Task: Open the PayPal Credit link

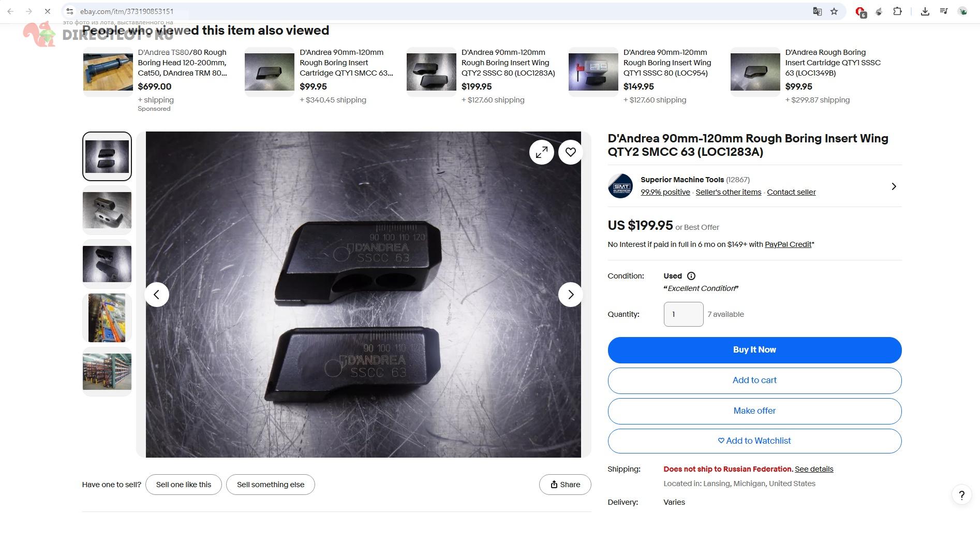Action: click(x=788, y=244)
